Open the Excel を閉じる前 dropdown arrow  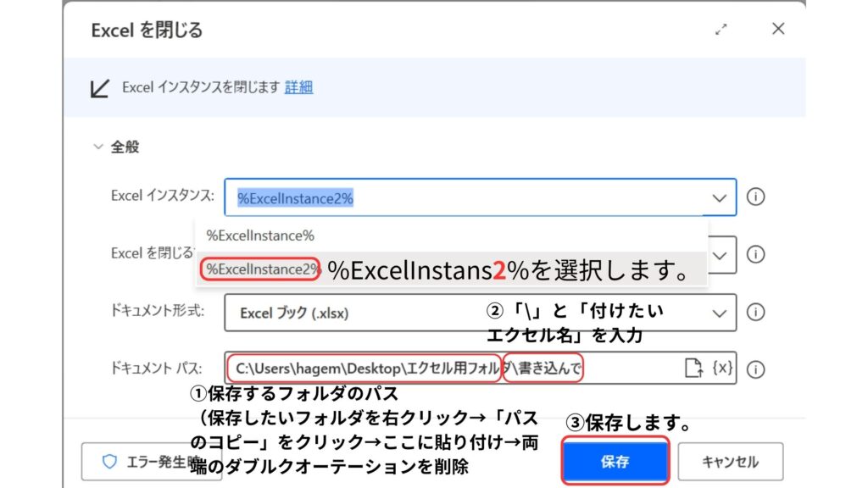pyautogui.click(x=720, y=256)
